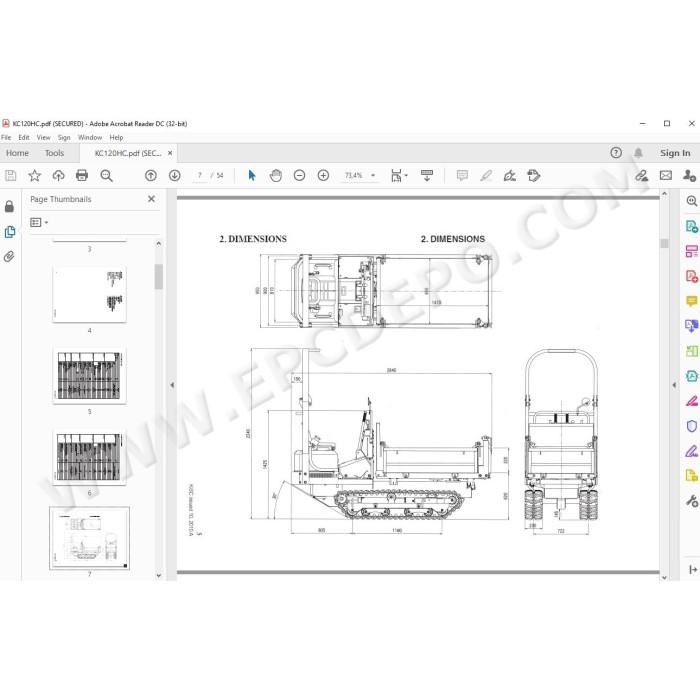Select the Highlight text pen tool
Viewport: 700px width, 700px height.
[486, 175]
